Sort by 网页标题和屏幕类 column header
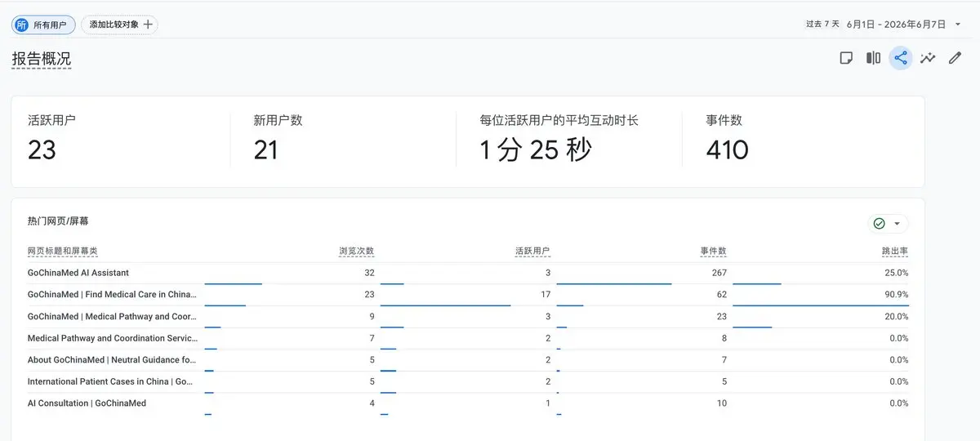980x441 pixels. click(62, 252)
